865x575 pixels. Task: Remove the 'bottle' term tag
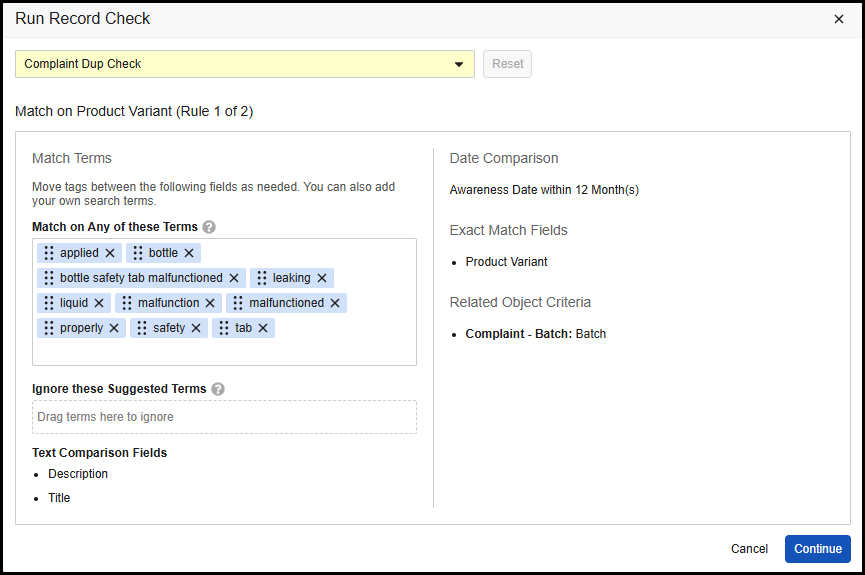(x=189, y=253)
